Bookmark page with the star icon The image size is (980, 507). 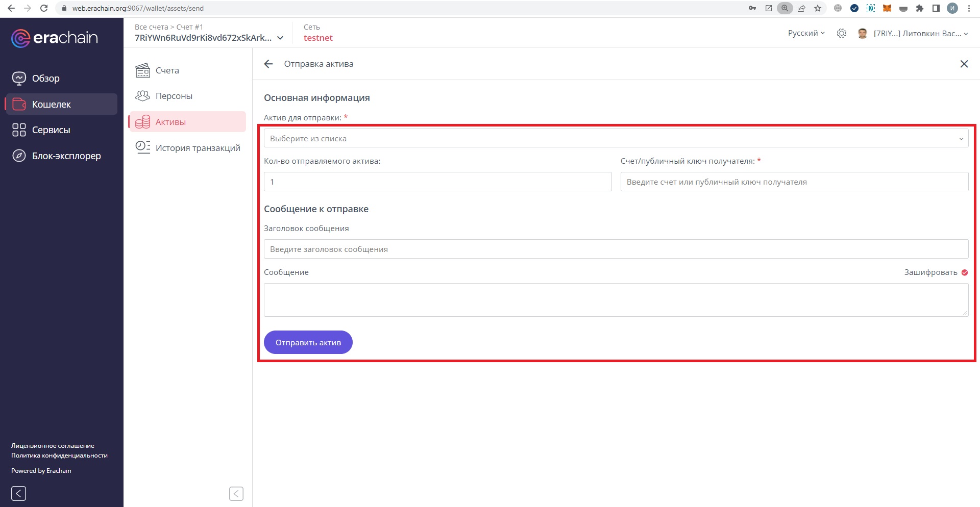click(818, 8)
